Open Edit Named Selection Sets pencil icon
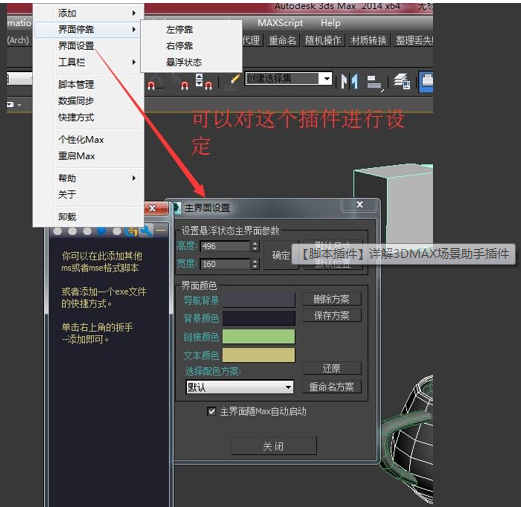The height and width of the screenshot is (507, 521). pos(234,81)
